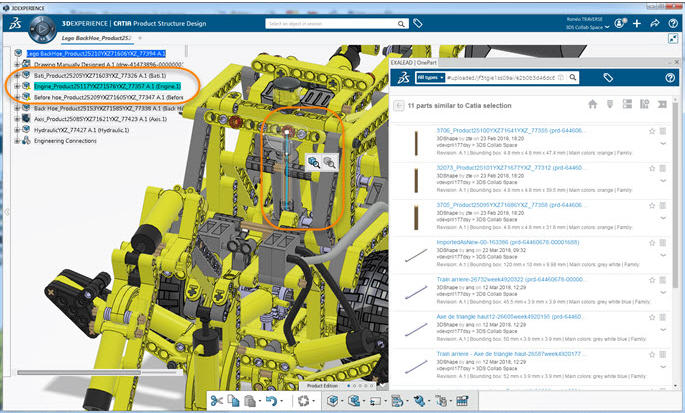Open the All types dropdown
The height and width of the screenshot is (413, 685).
430,78
